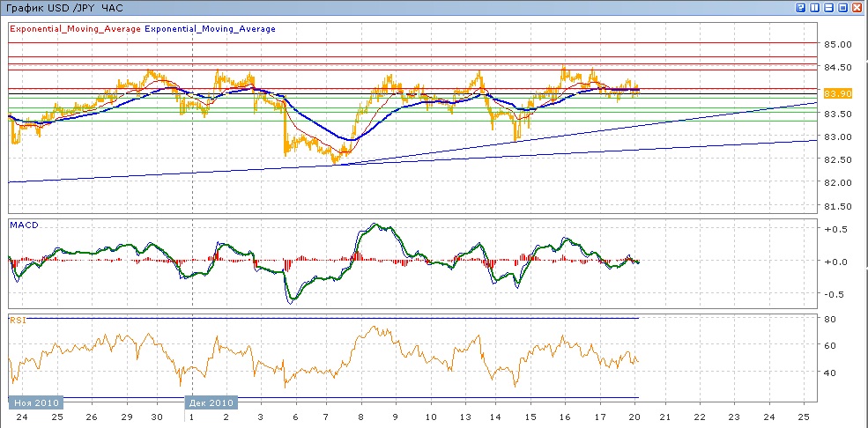Click the 'График USD /JPY ЧАС' window title
868x428 pixels.
(x=64, y=8)
